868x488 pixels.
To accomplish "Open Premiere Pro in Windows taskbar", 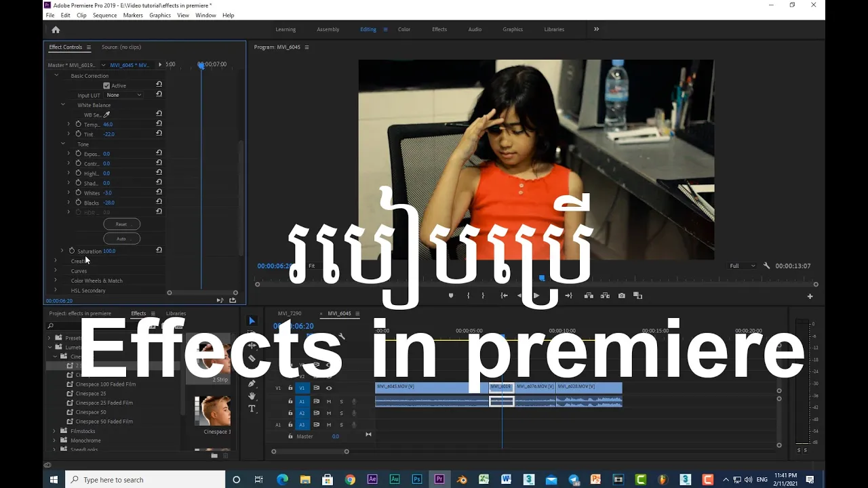I will (x=439, y=479).
